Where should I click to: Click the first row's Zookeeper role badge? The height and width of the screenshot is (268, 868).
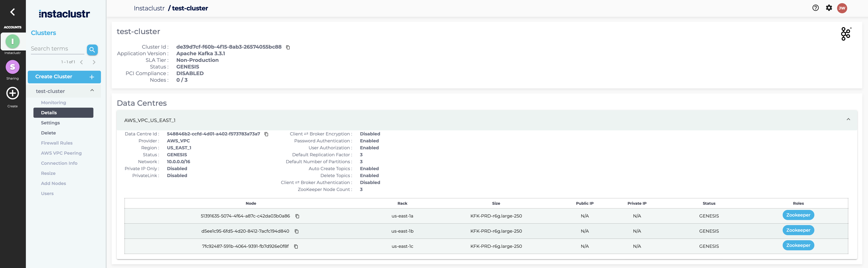(798, 215)
